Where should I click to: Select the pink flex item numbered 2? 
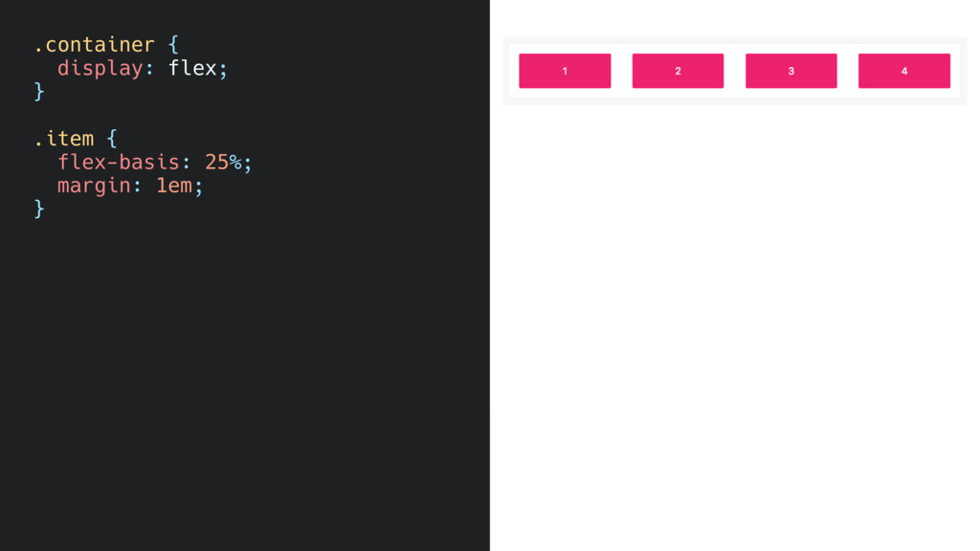678,71
